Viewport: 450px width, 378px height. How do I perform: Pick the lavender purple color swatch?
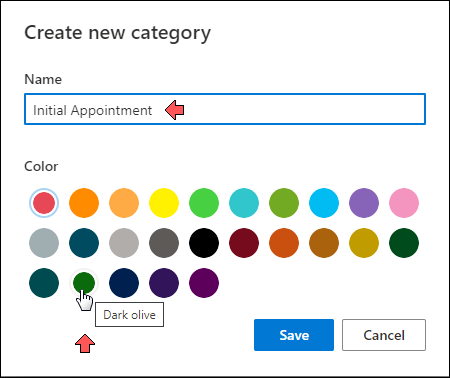click(x=364, y=203)
